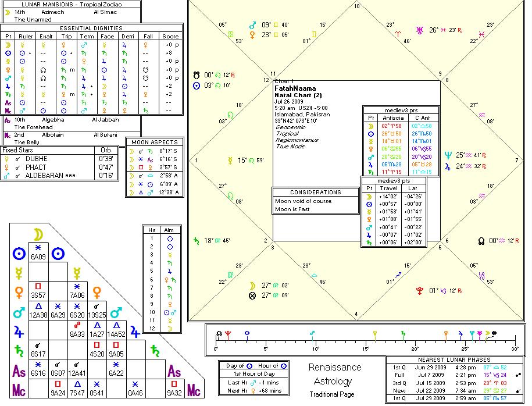532x406 pixels.
Task: Click the chart name FatahNaama
Action: 295,88
